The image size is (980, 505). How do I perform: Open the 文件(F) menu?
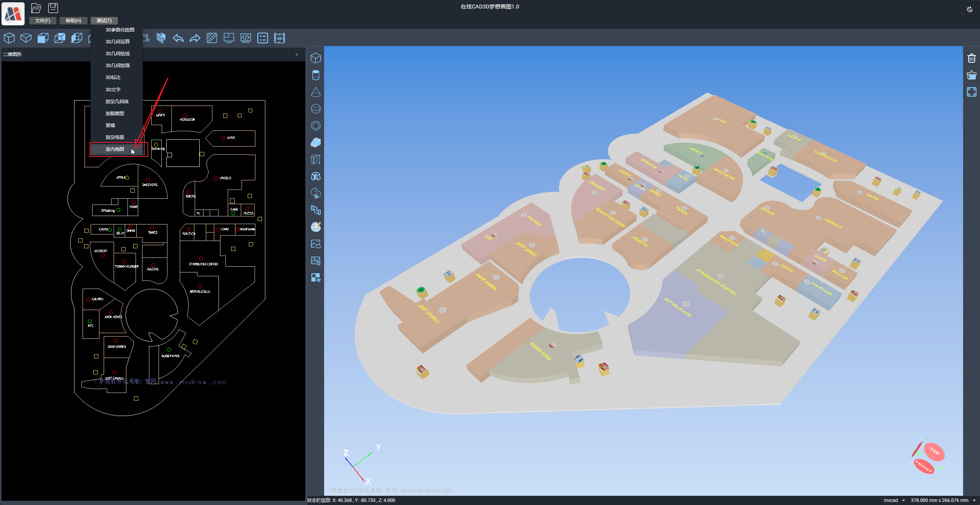[x=43, y=21]
